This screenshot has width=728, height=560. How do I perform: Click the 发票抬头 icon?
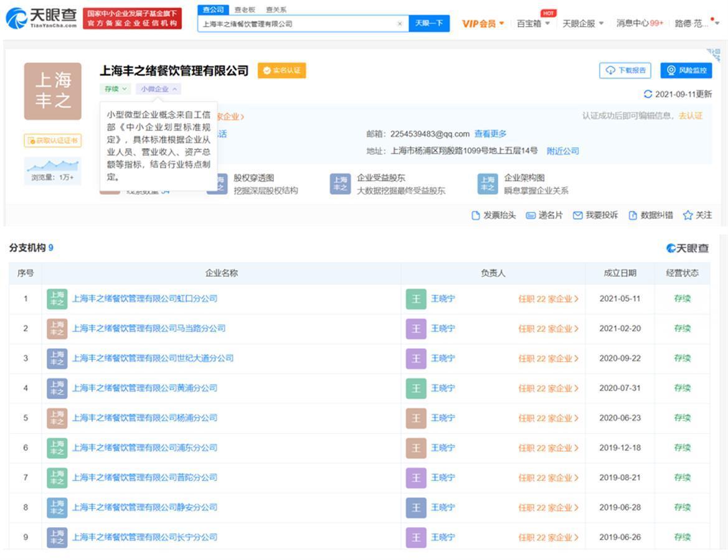(475, 215)
